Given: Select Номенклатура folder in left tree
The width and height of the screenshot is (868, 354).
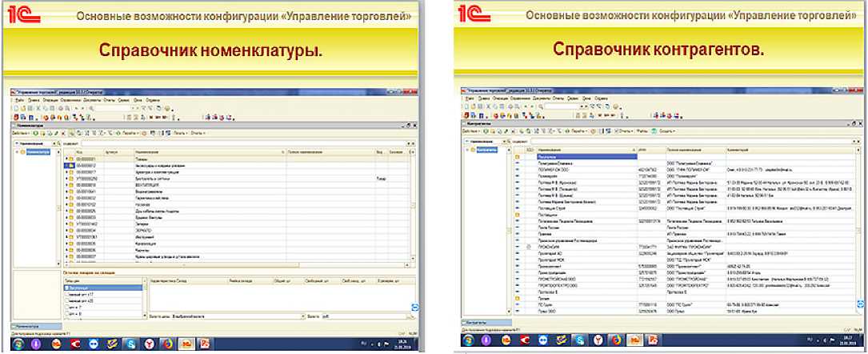Looking at the screenshot, I should [38, 152].
